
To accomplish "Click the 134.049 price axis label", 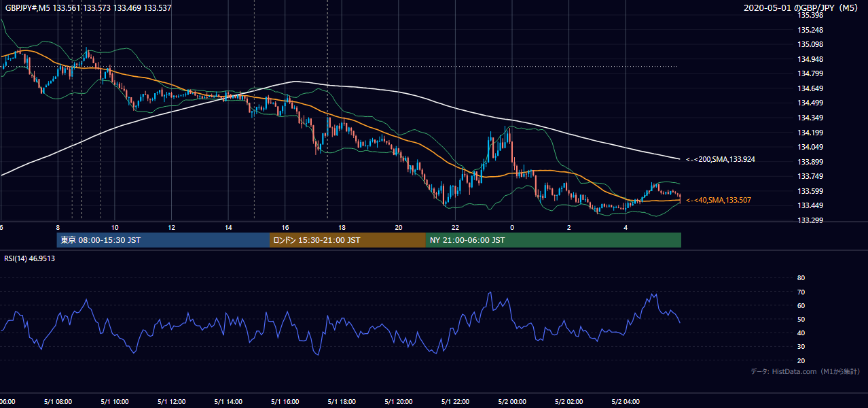I will pos(810,147).
